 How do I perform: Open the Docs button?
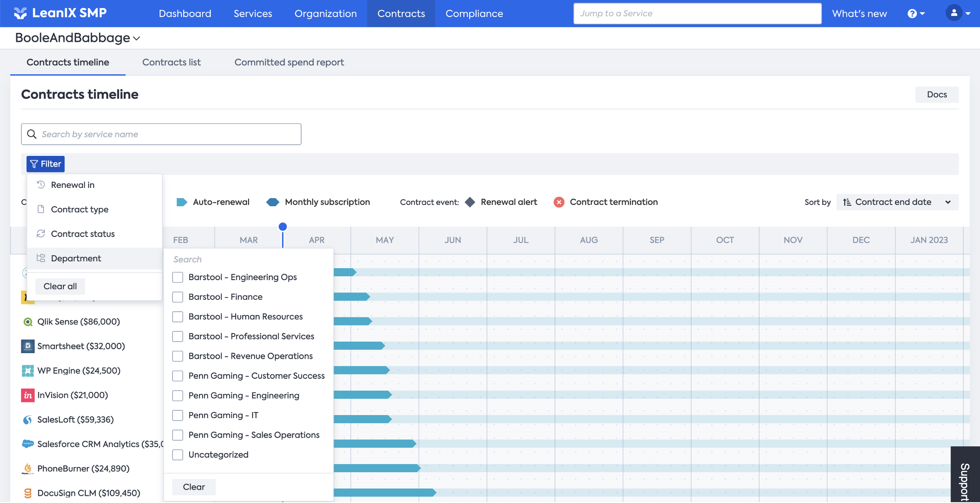936,95
